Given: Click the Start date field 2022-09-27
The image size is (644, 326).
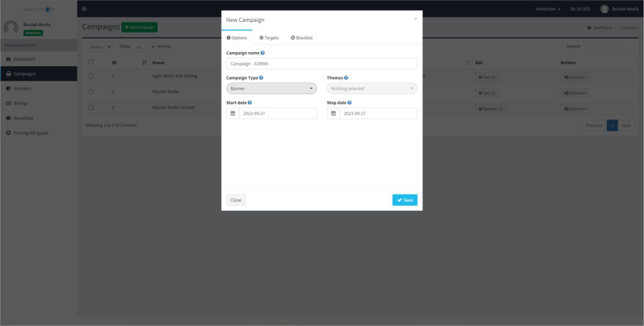Looking at the screenshot, I should (x=278, y=113).
